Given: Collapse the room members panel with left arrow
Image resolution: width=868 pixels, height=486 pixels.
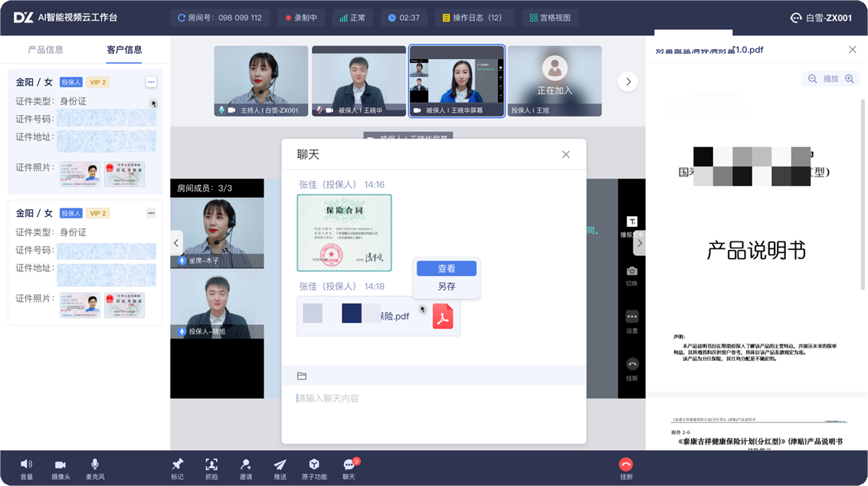Looking at the screenshot, I should point(176,243).
